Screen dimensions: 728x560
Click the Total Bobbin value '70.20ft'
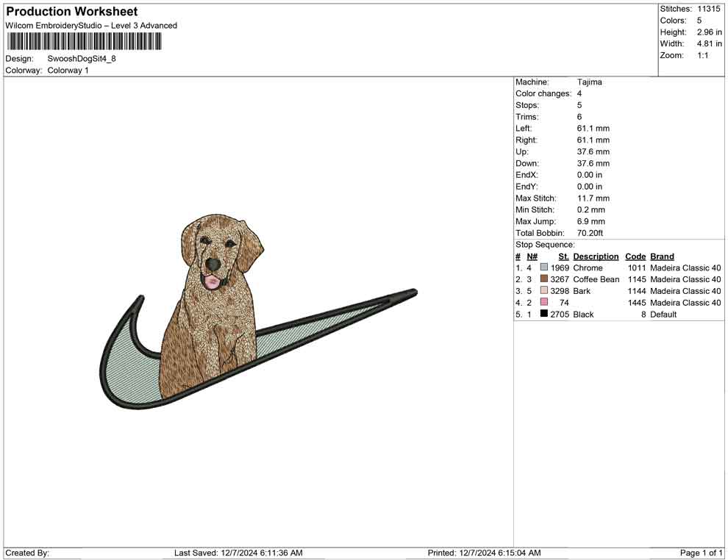[590, 233]
